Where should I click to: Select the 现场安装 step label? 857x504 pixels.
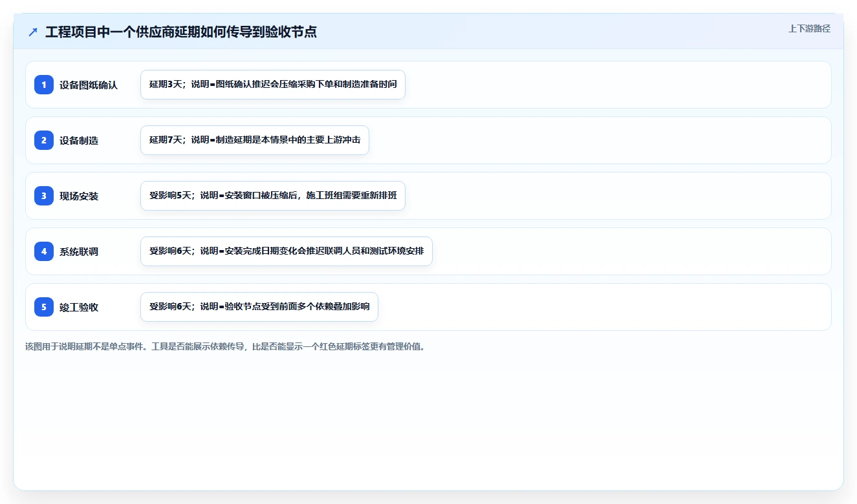pyautogui.click(x=79, y=196)
